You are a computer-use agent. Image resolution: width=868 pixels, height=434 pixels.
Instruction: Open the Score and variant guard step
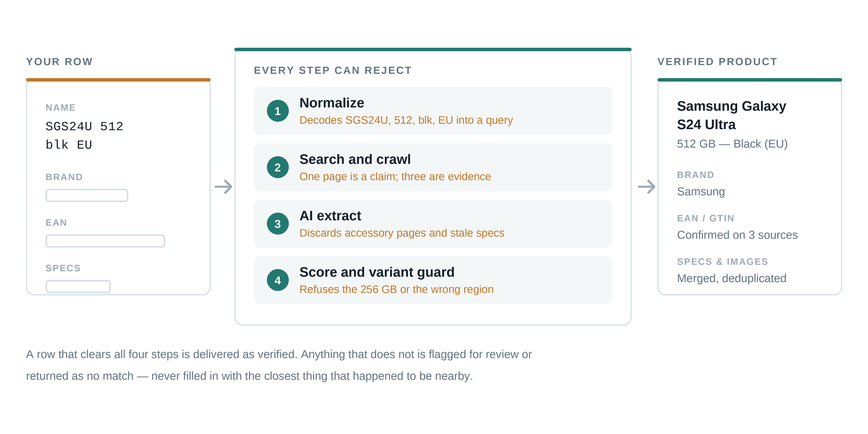click(x=433, y=280)
